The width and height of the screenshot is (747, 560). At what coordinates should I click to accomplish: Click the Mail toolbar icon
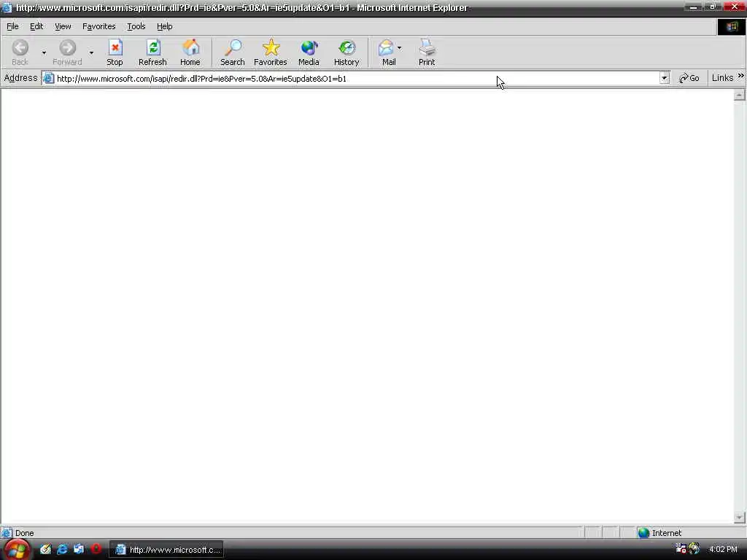coord(387,52)
